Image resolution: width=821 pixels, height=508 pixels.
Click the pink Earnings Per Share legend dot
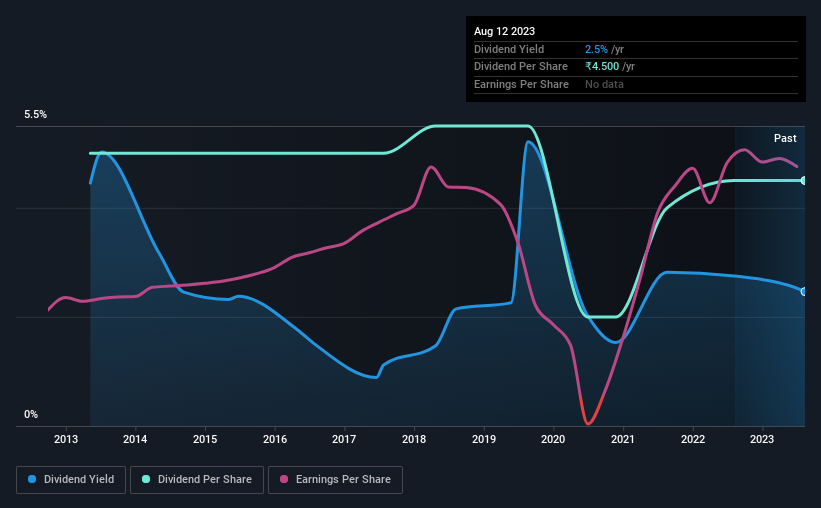coord(284,480)
